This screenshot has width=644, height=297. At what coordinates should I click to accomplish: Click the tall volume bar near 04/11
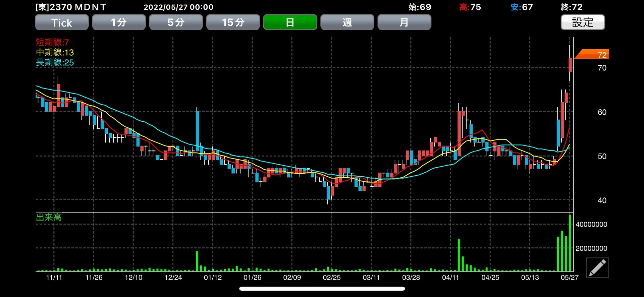click(x=459, y=255)
